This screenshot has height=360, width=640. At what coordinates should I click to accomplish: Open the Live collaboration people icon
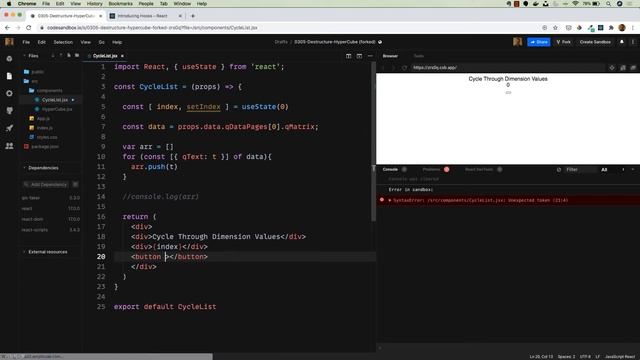[9, 146]
